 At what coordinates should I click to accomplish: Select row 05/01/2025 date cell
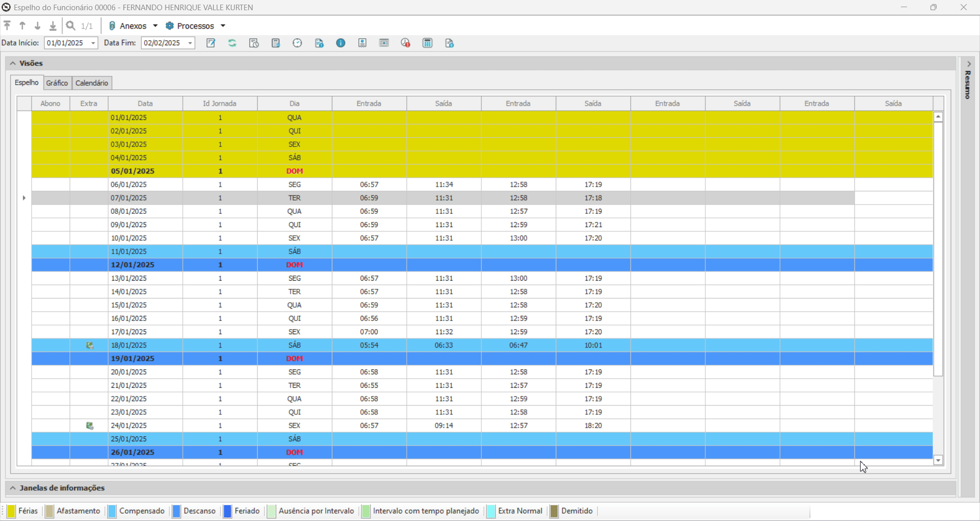[145, 171]
